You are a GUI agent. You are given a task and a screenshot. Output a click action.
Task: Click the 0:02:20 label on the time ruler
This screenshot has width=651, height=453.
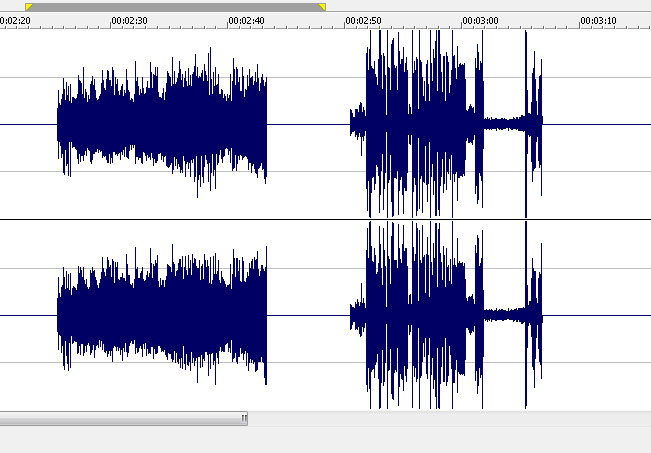click(x=15, y=21)
